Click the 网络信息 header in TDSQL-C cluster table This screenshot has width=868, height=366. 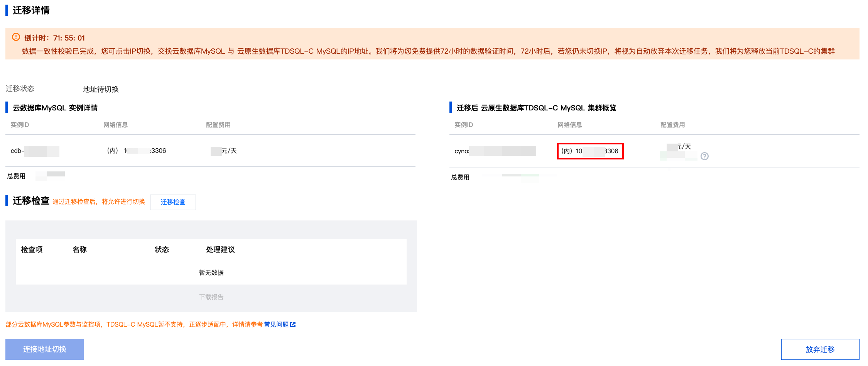pyautogui.click(x=570, y=125)
